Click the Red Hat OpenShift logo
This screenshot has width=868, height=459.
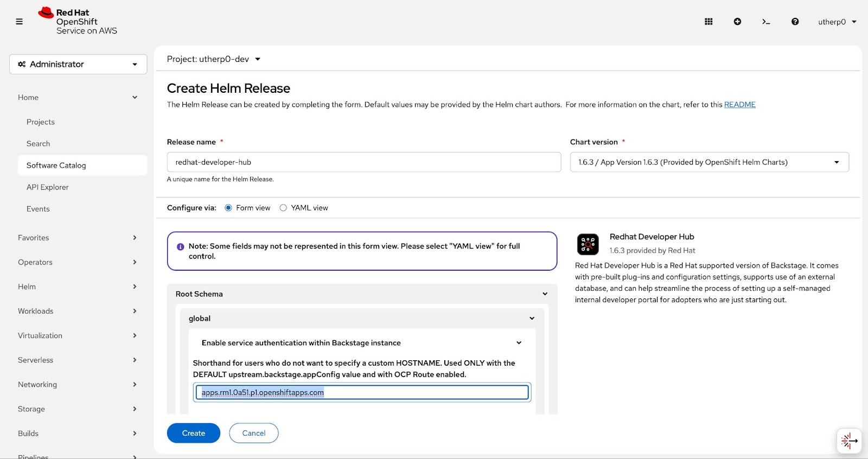[x=78, y=22]
